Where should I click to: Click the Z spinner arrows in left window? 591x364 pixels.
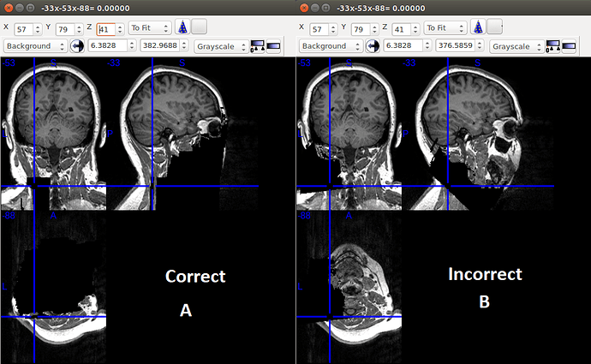point(120,29)
